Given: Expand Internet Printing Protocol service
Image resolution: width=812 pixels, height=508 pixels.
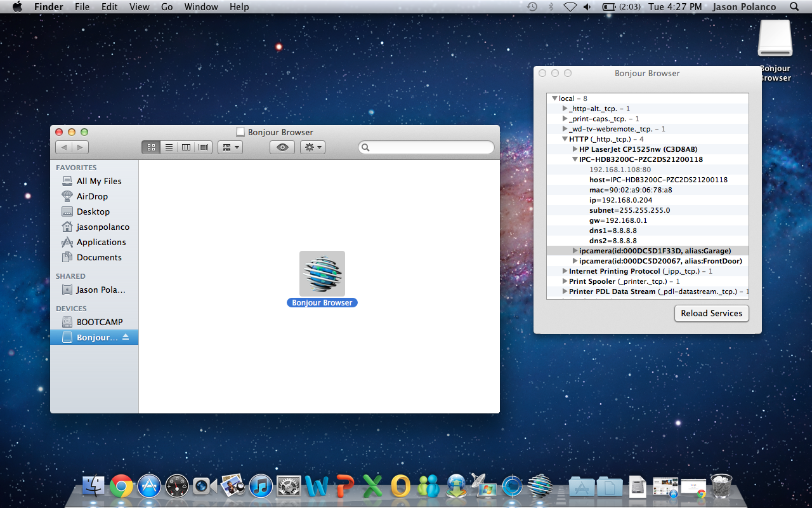Looking at the screenshot, I should (x=565, y=271).
